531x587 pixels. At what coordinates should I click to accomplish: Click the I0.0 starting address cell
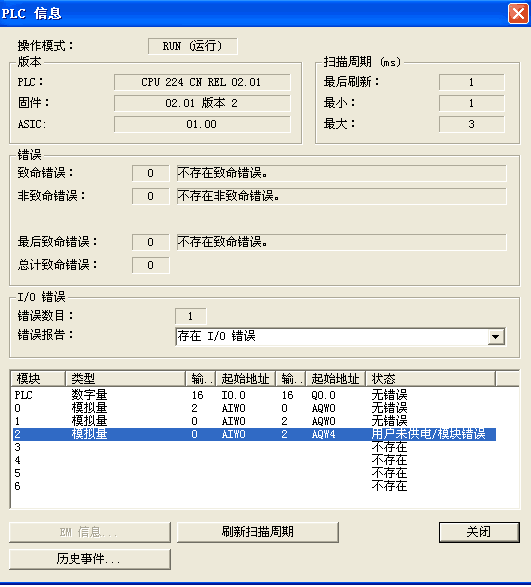pos(233,395)
